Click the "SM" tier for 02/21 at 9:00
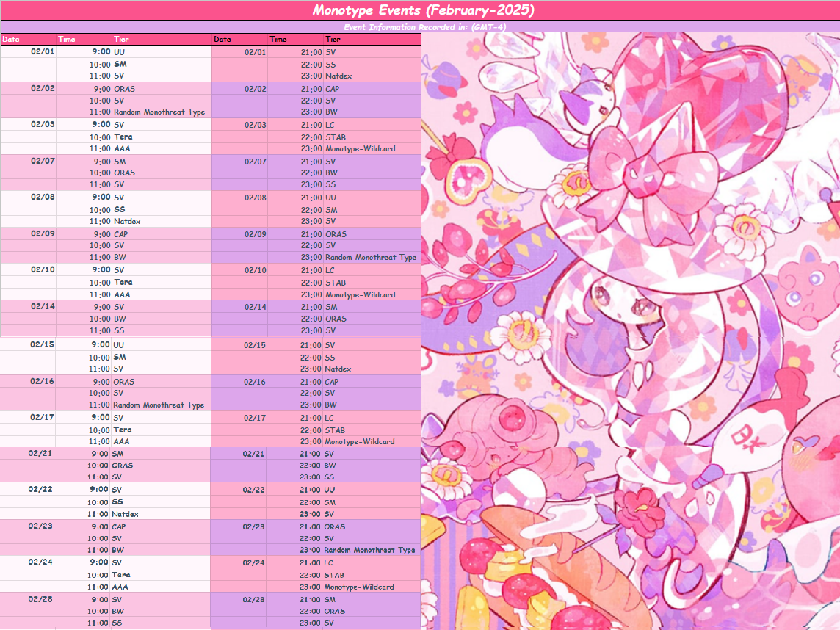Screen dimensions: 840x630 pyautogui.click(x=117, y=454)
